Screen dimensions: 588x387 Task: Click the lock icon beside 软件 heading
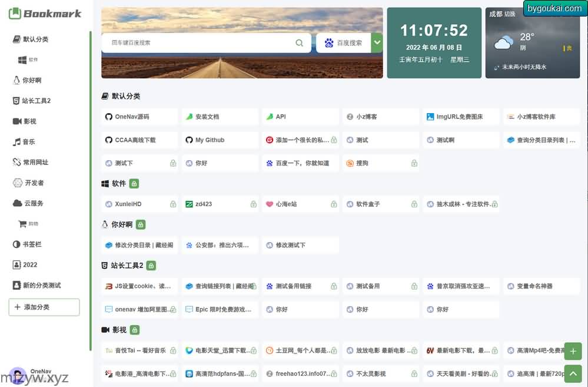[x=134, y=184]
